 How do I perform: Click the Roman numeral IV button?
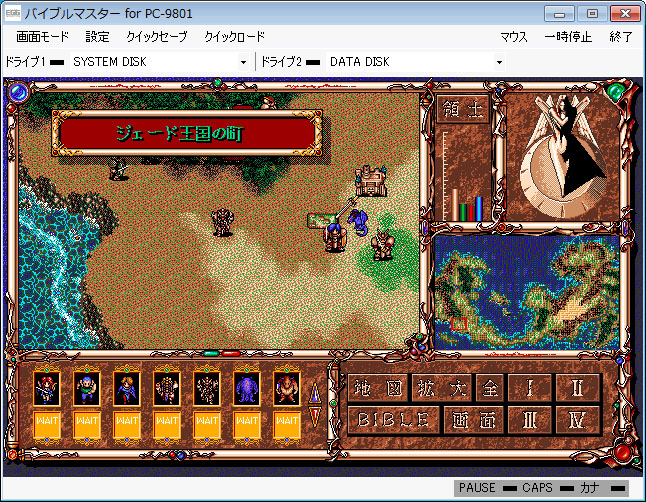pyautogui.click(x=577, y=420)
